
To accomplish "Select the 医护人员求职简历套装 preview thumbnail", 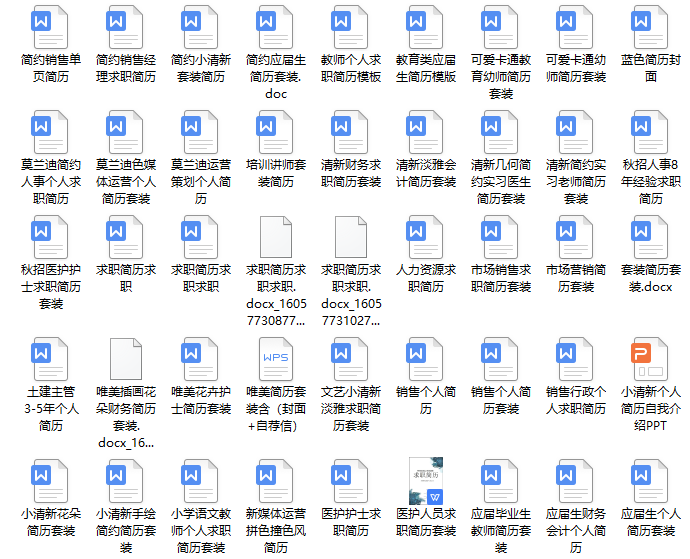I will coord(426,481).
